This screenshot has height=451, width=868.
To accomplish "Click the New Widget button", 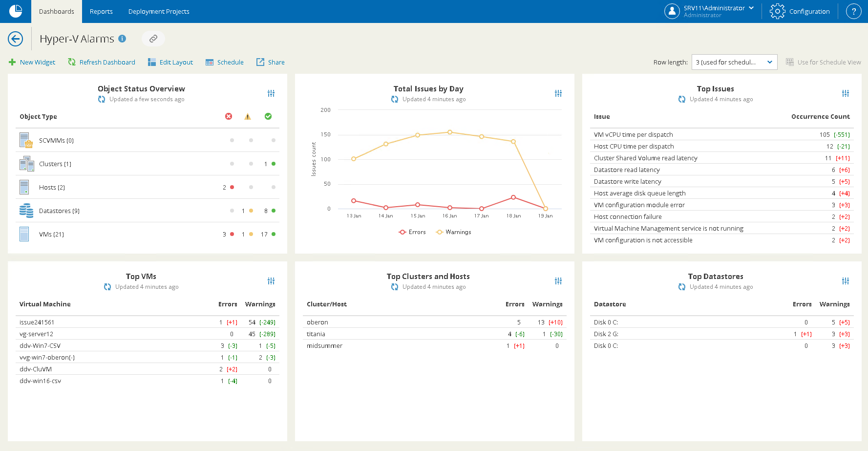I will pyautogui.click(x=32, y=62).
